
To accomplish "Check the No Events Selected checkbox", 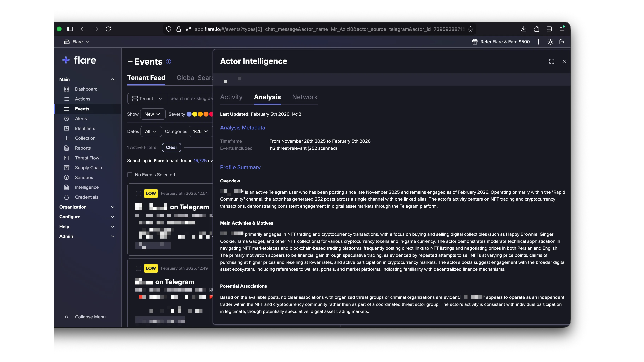I will coord(130,175).
